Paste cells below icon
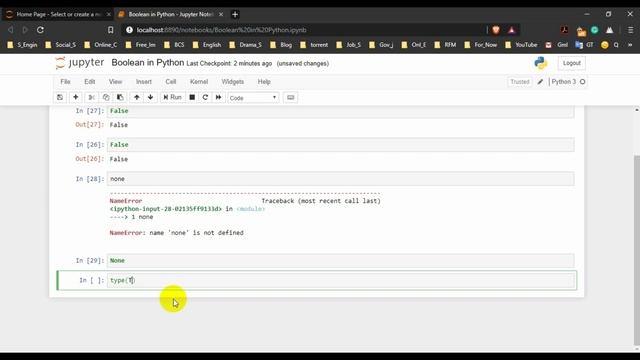Image resolution: width=640 pixels, height=360 pixels. pyautogui.click(x=120, y=98)
